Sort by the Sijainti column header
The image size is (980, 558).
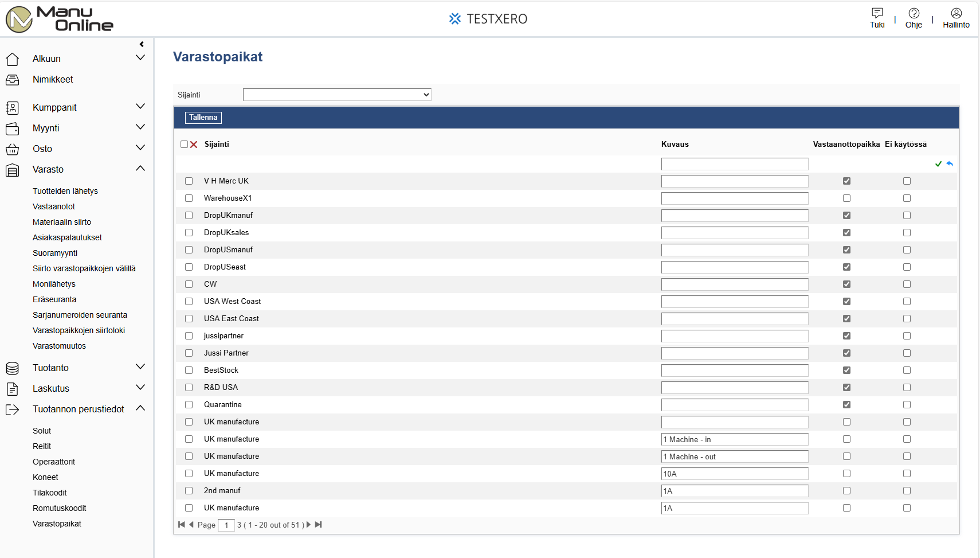tap(217, 145)
